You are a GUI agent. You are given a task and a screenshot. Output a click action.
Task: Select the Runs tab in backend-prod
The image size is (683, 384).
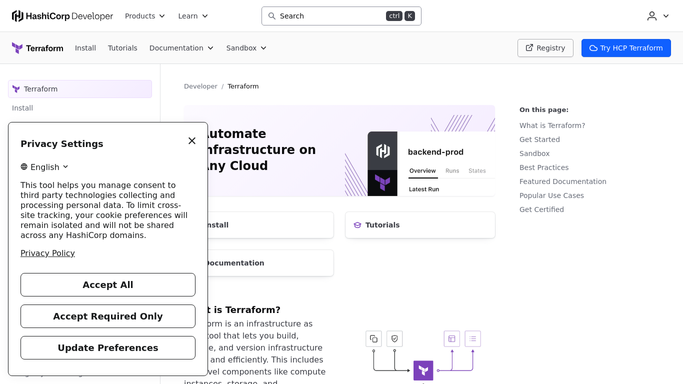(452, 171)
